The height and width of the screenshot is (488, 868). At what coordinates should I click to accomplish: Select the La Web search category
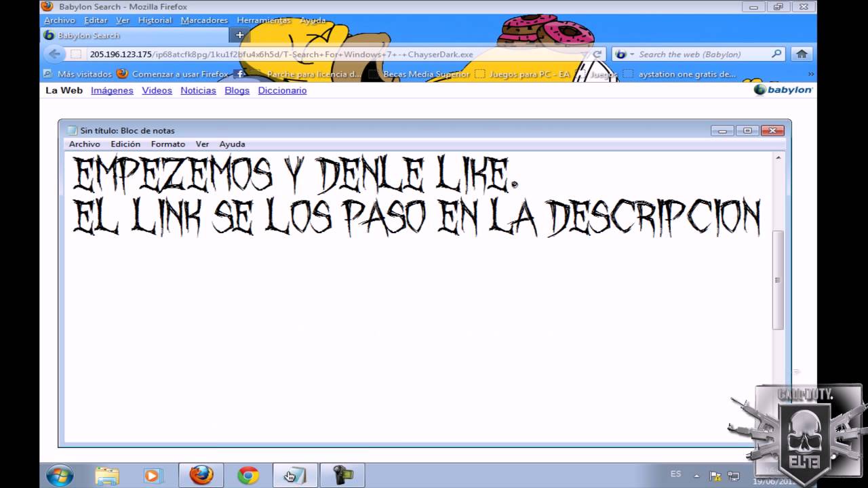[64, 90]
